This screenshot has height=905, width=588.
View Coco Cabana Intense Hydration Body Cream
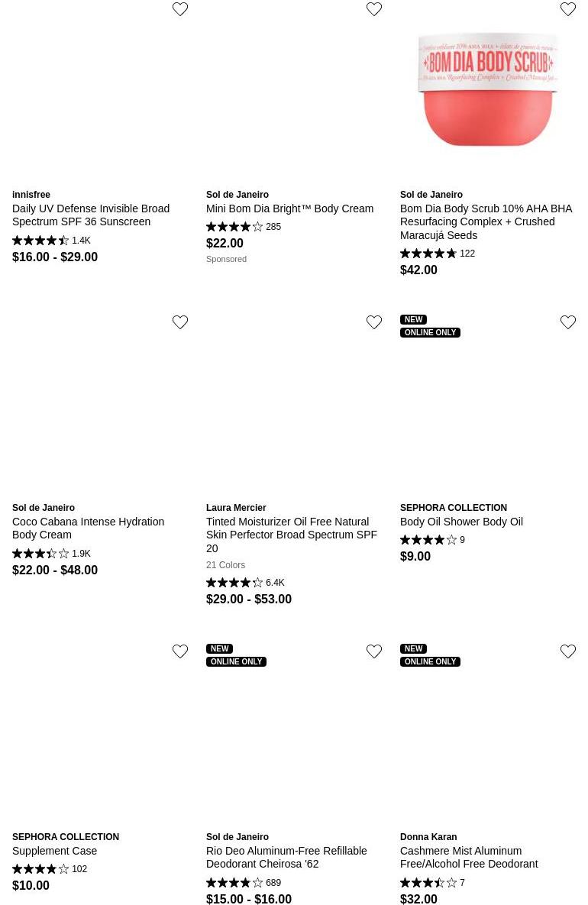[x=88, y=528]
